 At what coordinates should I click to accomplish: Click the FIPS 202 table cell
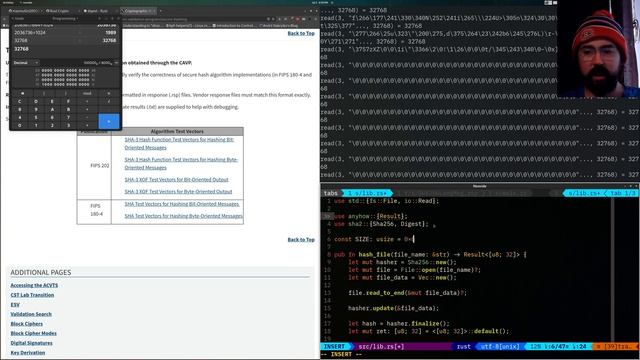[x=94, y=166]
